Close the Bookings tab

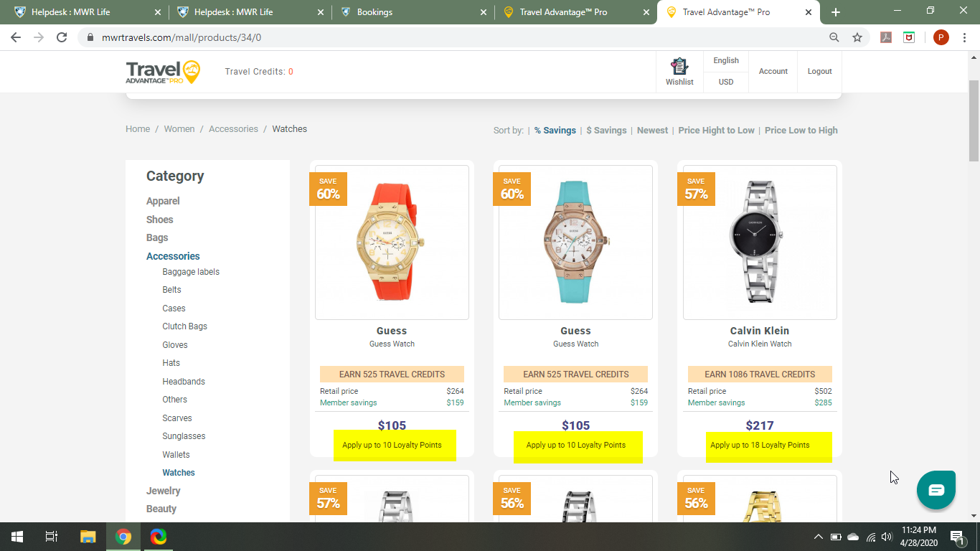pyautogui.click(x=483, y=12)
